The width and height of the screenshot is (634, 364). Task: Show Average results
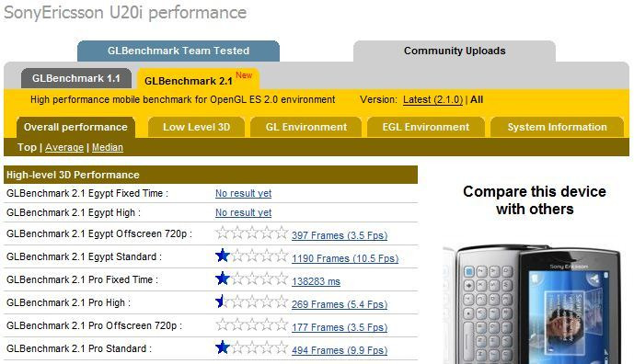point(64,147)
